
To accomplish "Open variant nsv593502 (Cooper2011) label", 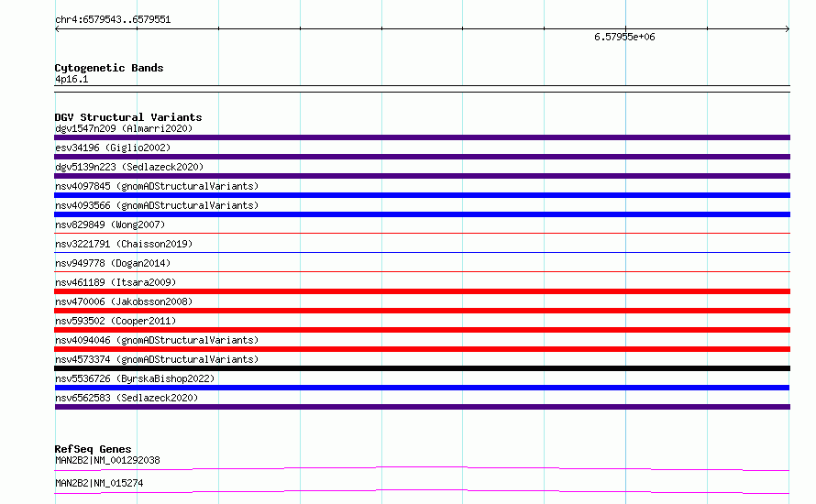I will 116,321.
